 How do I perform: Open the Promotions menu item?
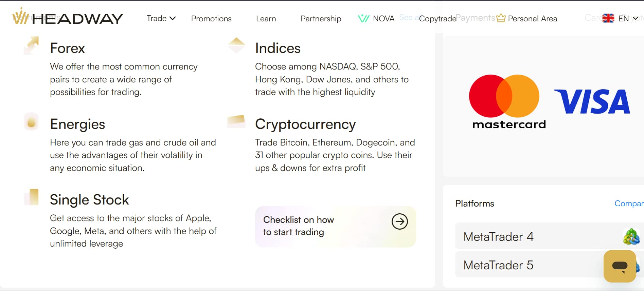(x=211, y=19)
